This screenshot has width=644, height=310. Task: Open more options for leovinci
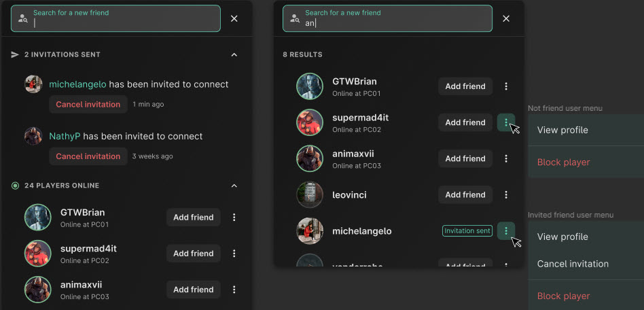(506, 194)
